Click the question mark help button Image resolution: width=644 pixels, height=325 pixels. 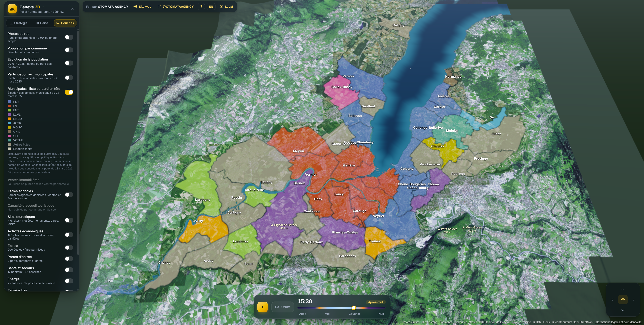pos(201,7)
